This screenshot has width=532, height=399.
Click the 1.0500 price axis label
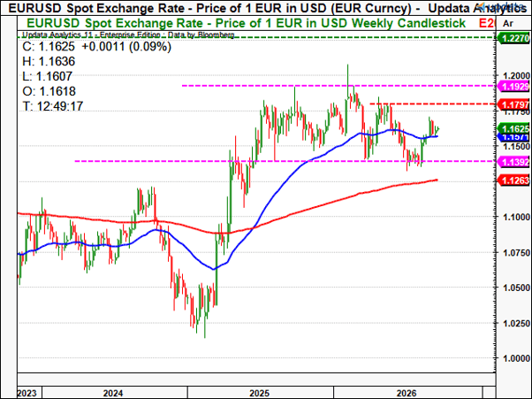517,288
